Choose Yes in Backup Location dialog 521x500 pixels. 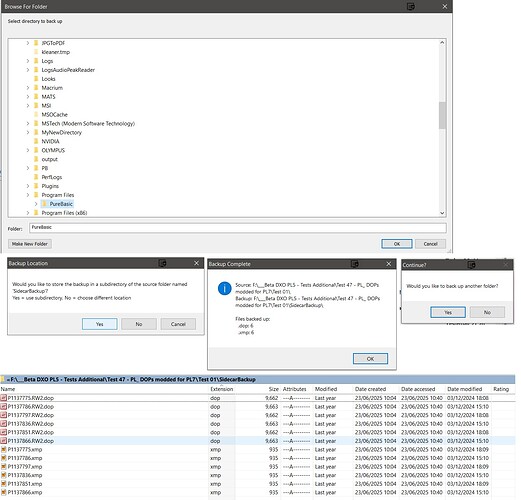coord(100,324)
